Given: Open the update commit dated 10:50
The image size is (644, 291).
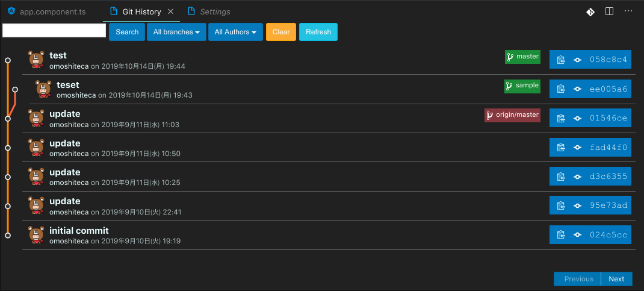Looking at the screenshot, I should tap(65, 143).
